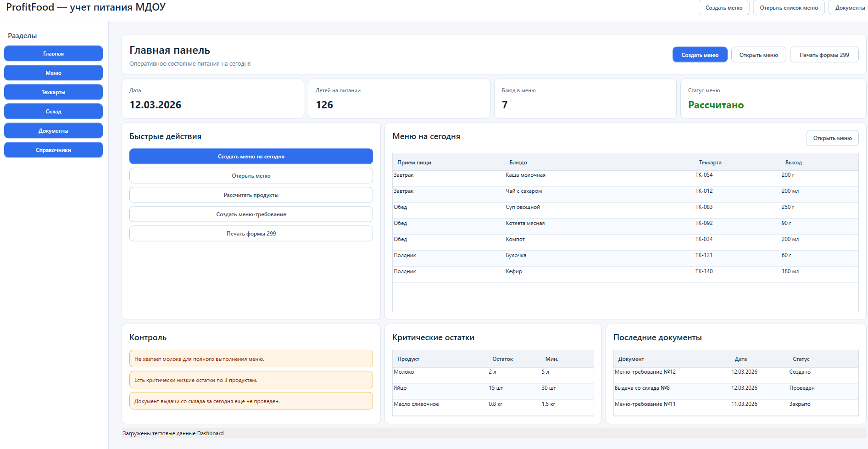Open menu from Меню на сегодня panel

(832, 138)
